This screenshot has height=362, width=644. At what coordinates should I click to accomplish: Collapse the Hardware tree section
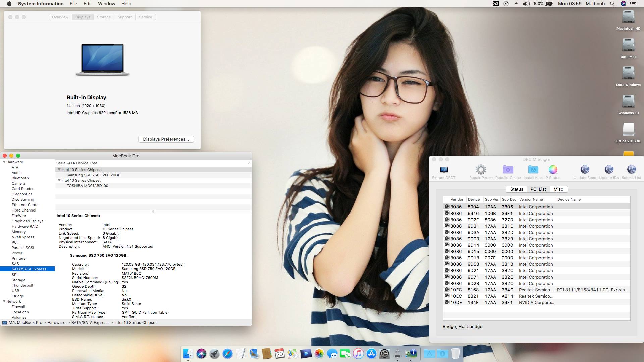(4, 162)
